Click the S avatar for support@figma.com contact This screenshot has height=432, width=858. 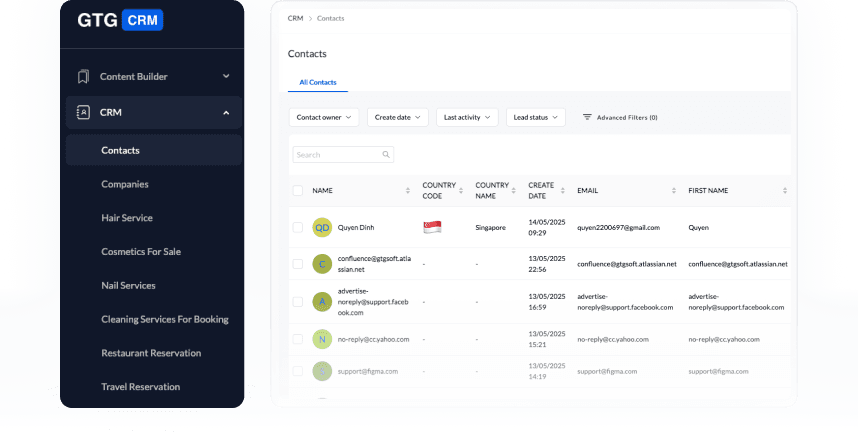[x=322, y=371]
